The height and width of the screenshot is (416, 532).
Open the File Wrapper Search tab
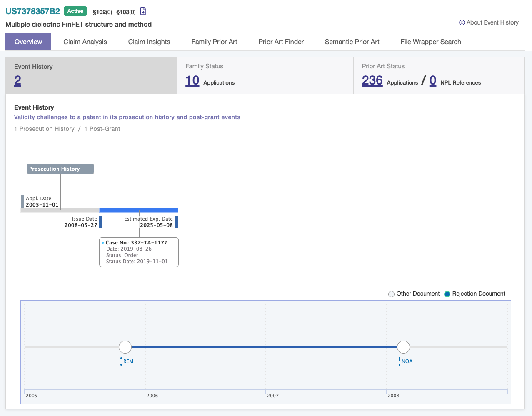coord(431,42)
